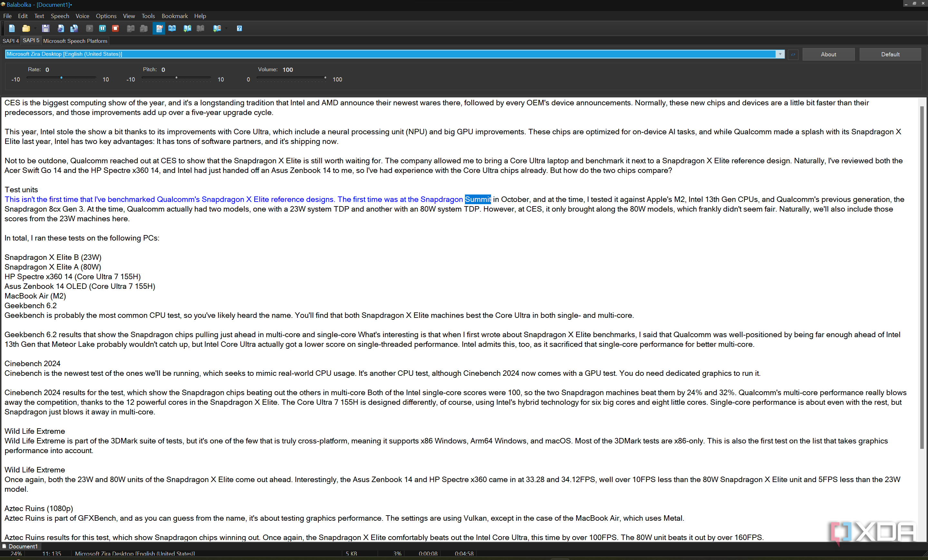Click the Add Named Bookmark icon
The image size is (928, 560).
[x=217, y=28]
